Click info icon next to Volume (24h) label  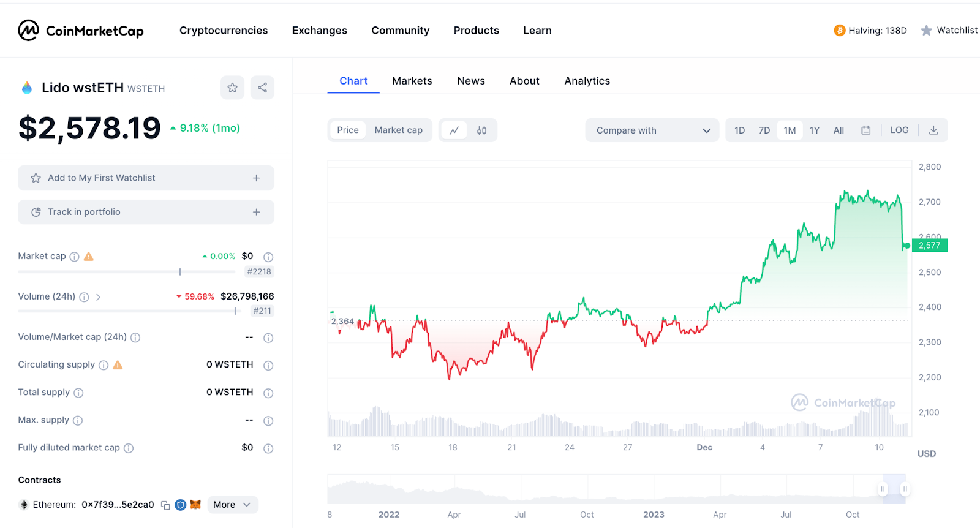pos(84,297)
